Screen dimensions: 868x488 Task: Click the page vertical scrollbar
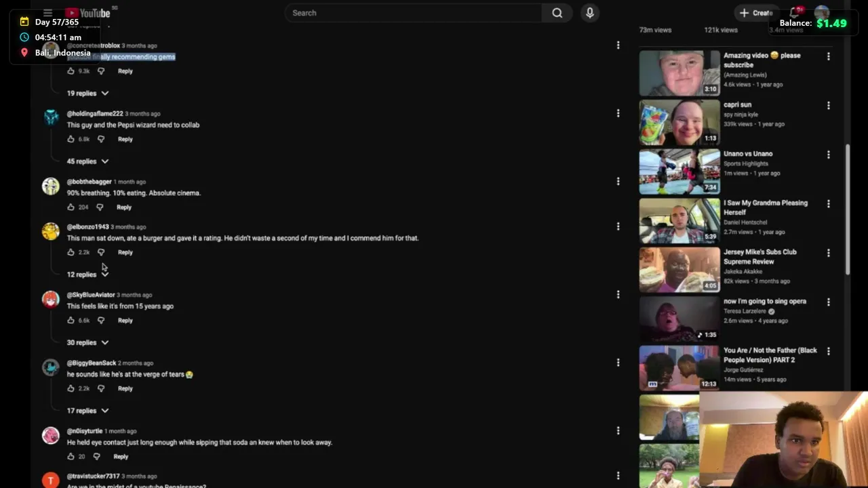coord(848,209)
